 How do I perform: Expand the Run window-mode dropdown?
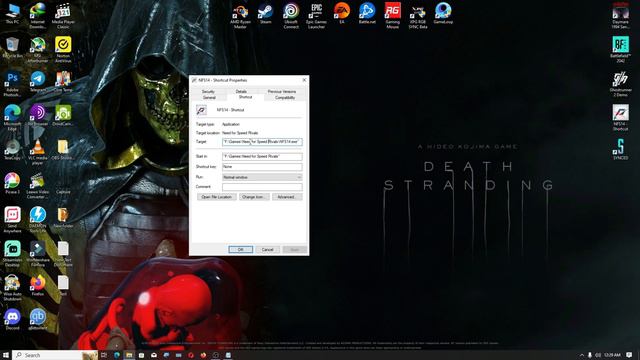[x=262, y=177]
